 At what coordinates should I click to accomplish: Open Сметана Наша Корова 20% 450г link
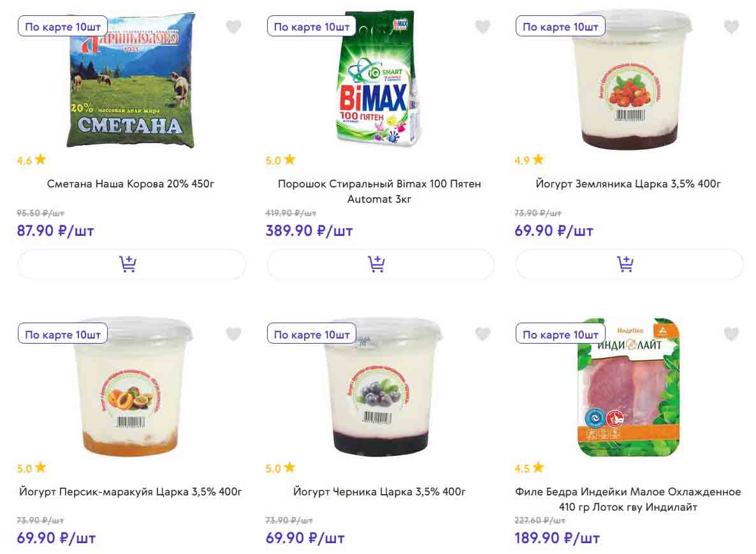131,184
